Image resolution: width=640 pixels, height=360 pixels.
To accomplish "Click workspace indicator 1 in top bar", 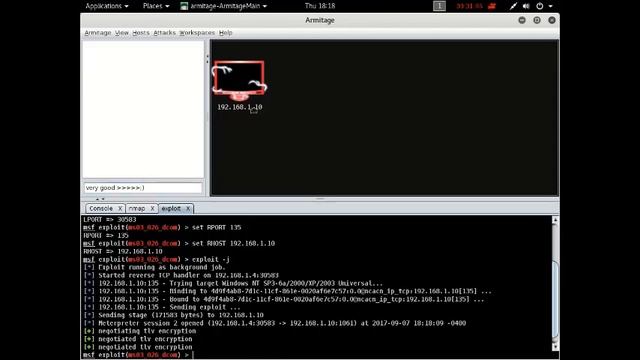I will pyautogui.click(x=439, y=6).
